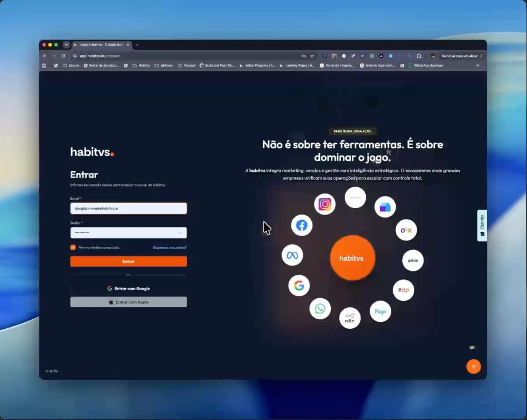Click the Google logo circle in the integrations orbit
The height and width of the screenshot is (420, 527).
pos(299,286)
